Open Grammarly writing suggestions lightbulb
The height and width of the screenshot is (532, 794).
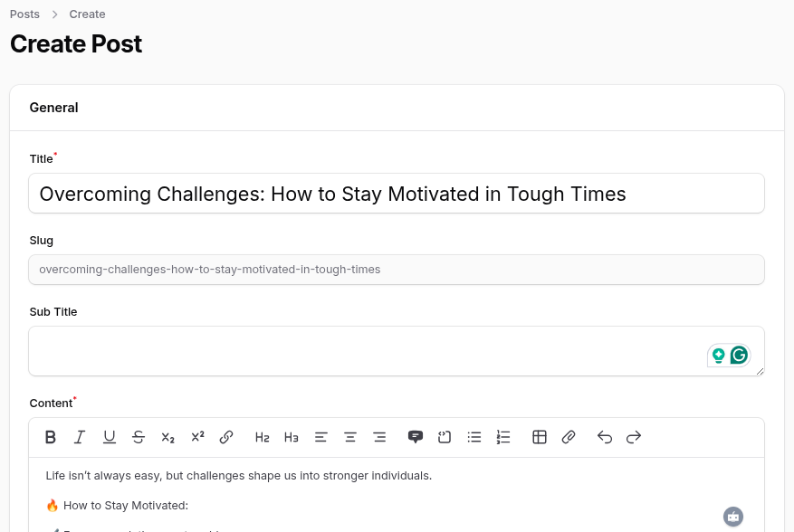[719, 355]
